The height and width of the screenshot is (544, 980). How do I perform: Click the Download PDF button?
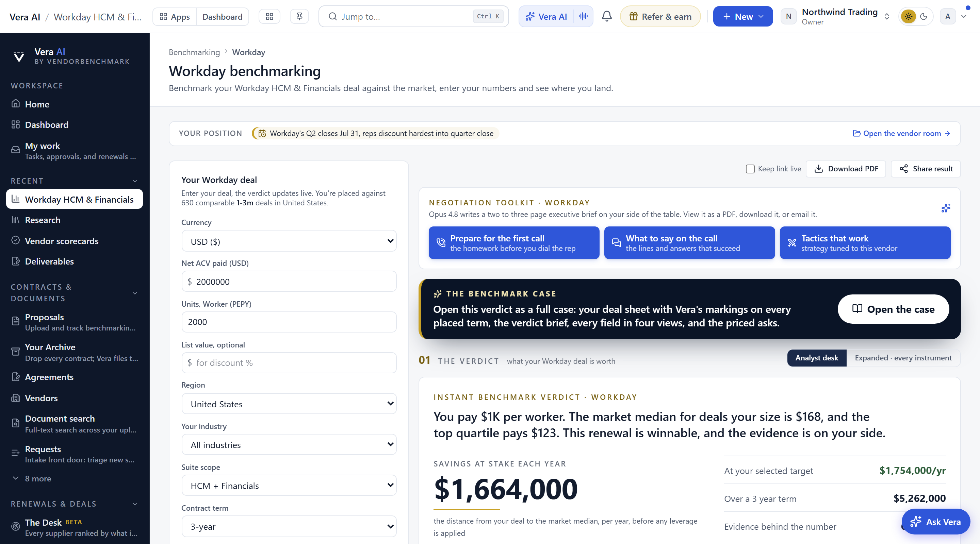(x=846, y=169)
